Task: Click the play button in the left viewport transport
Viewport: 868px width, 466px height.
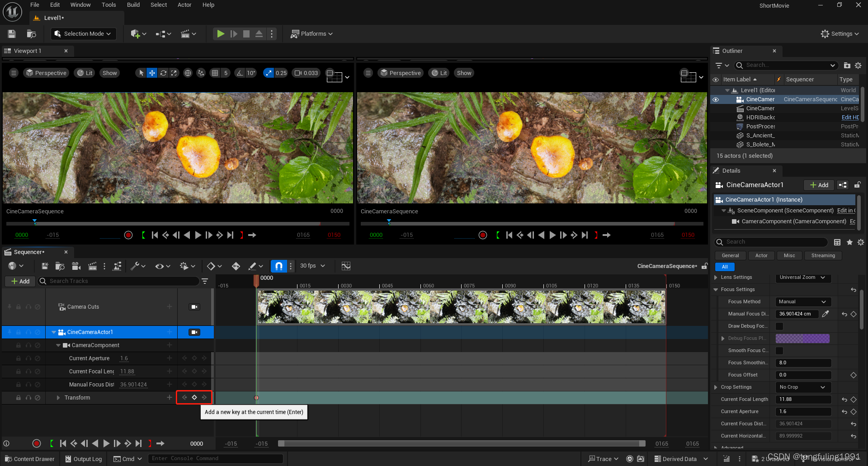Action: 198,235
